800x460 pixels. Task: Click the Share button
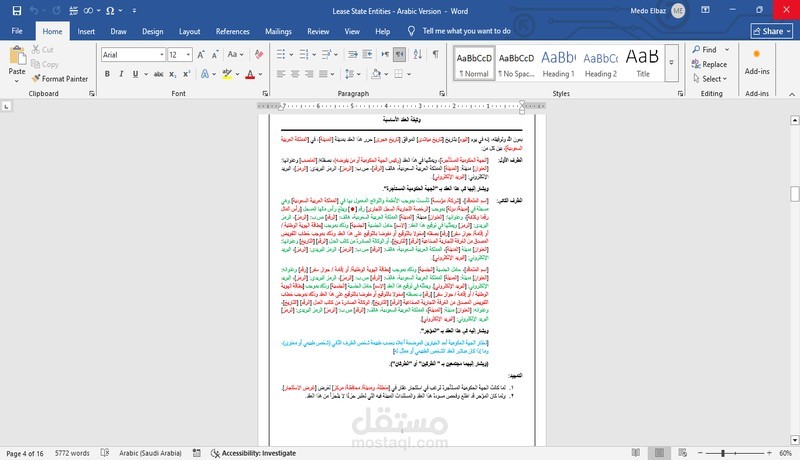[x=771, y=31]
